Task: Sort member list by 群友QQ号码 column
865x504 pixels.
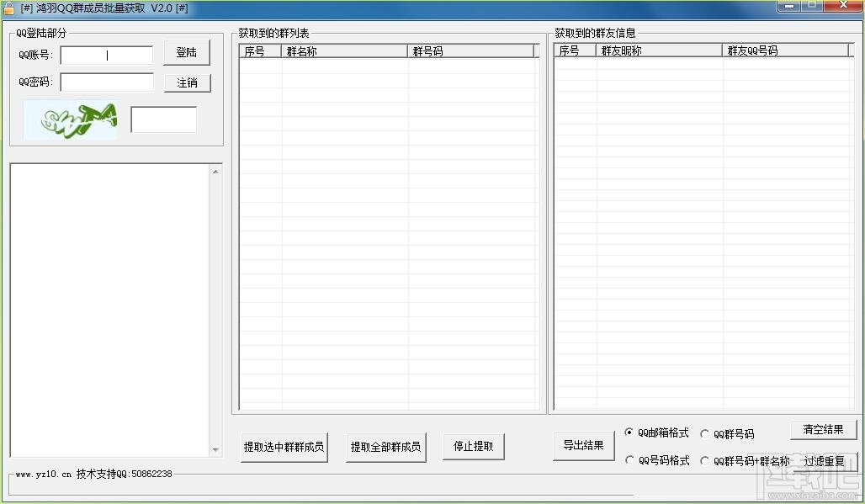Action: (x=786, y=50)
